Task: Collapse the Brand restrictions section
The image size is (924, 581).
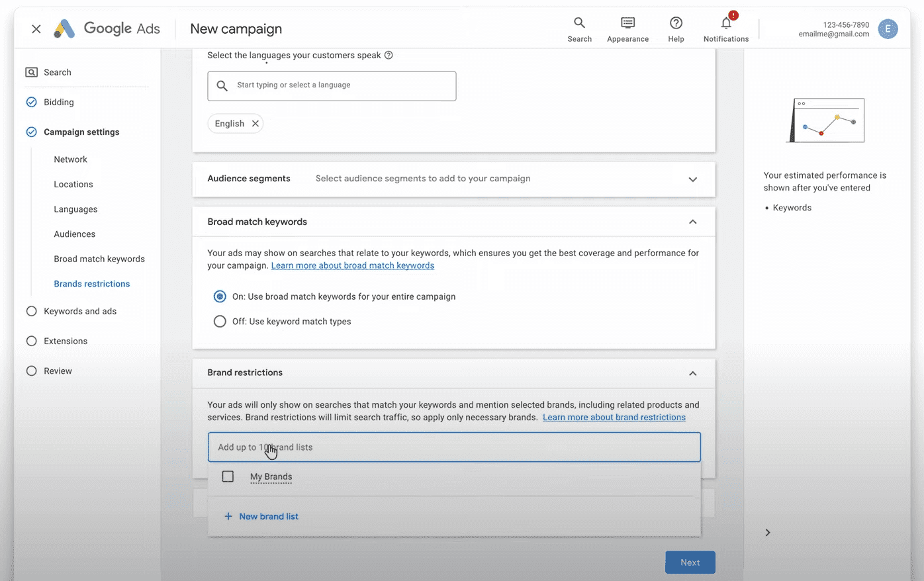Action: pos(692,373)
